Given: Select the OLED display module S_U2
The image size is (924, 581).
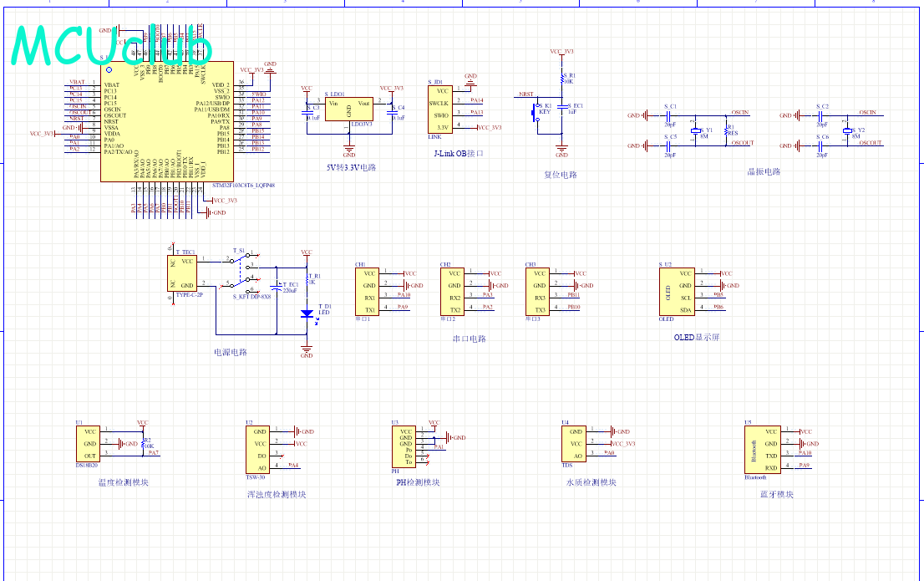Looking at the screenshot, I should pos(678,291).
